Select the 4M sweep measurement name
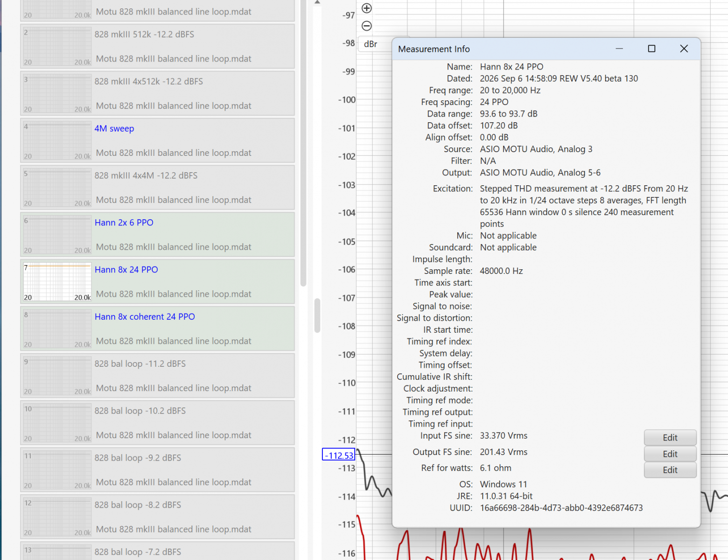Viewport: 728px width, 560px height. tap(114, 128)
